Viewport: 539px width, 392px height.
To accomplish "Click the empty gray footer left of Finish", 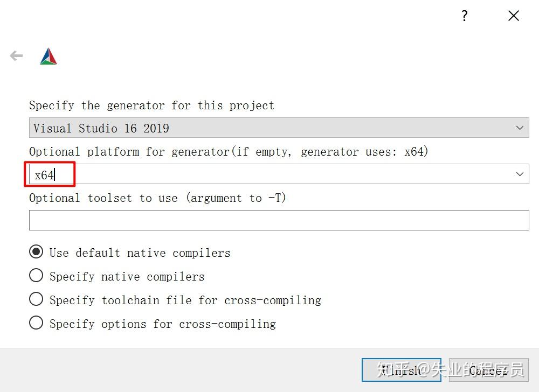I will pyautogui.click(x=178, y=370).
